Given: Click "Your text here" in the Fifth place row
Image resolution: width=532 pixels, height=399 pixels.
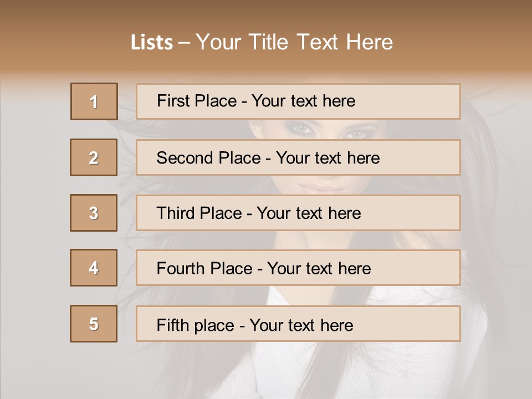Looking at the screenshot, I should click(301, 325).
